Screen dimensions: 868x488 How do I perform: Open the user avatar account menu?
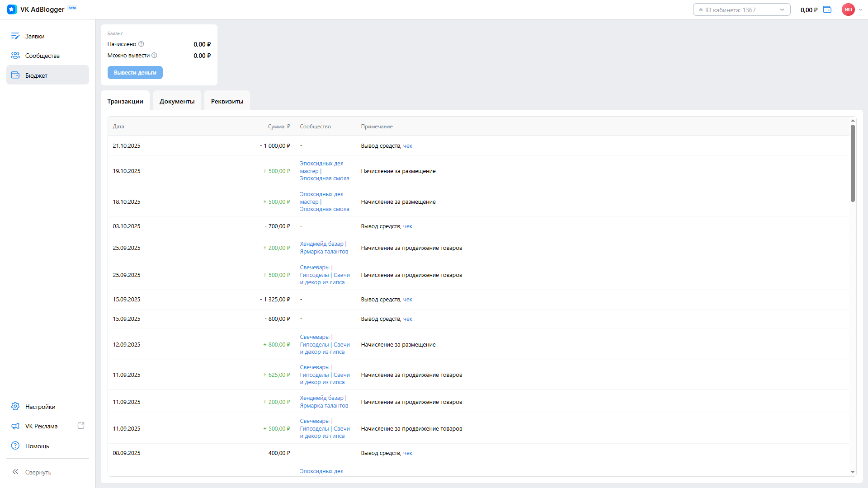[x=848, y=9]
